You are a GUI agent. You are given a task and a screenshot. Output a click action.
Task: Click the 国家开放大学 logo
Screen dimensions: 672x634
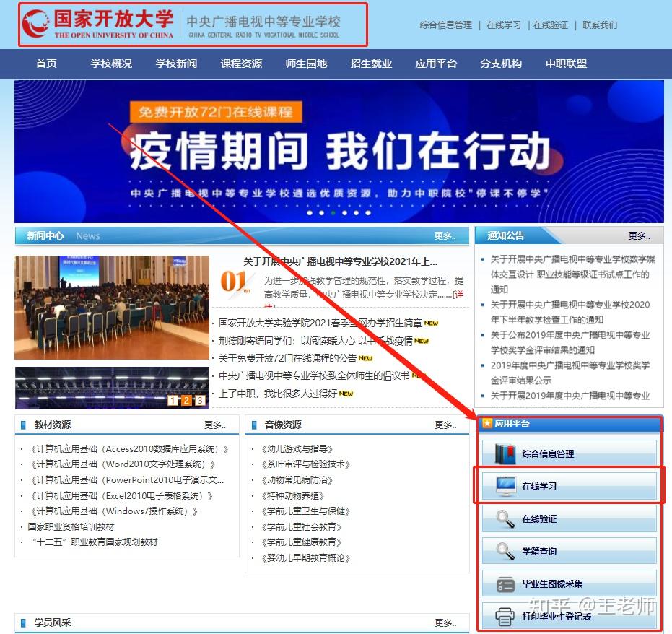(97, 24)
